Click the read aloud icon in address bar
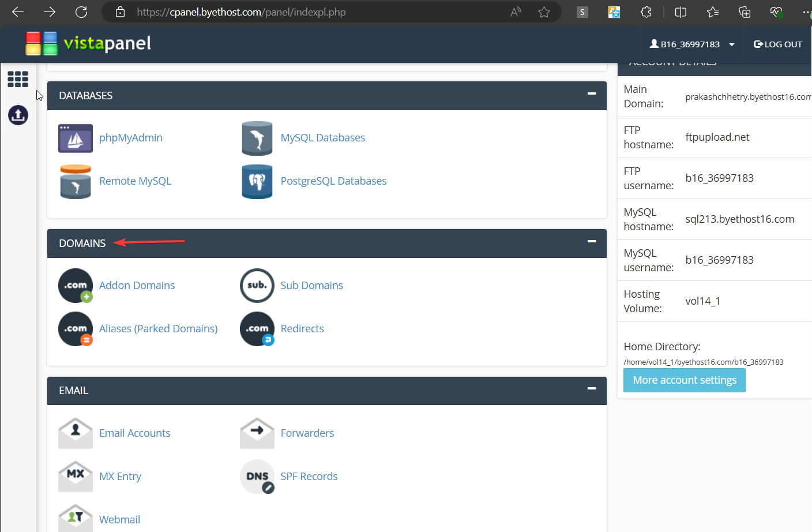The width and height of the screenshot is (812, 532). 516,12
